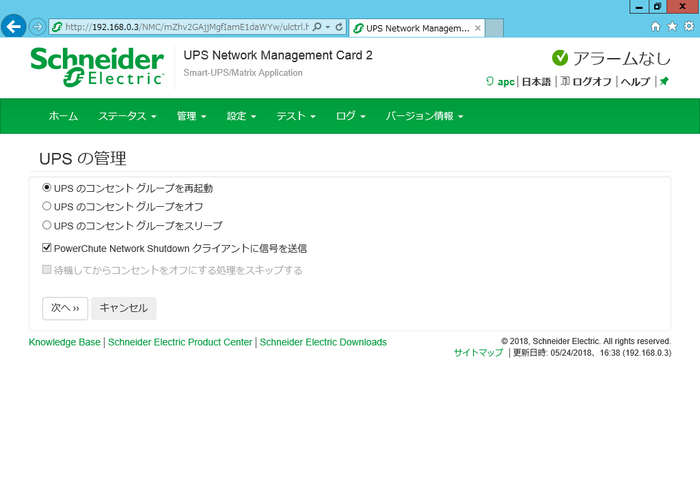The width and height of the screenshot is (700, 497).
Task: Close the UPS Network Management tab
Action: coord(478,28)
